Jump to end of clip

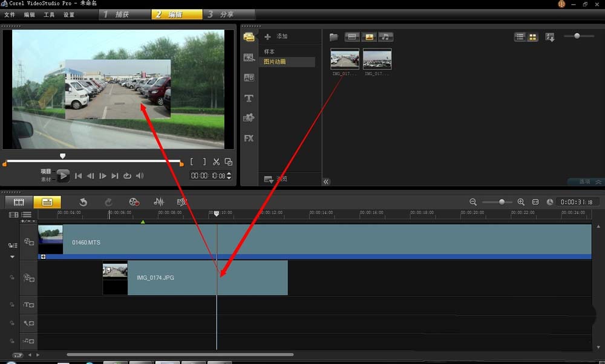pos(114,176)
